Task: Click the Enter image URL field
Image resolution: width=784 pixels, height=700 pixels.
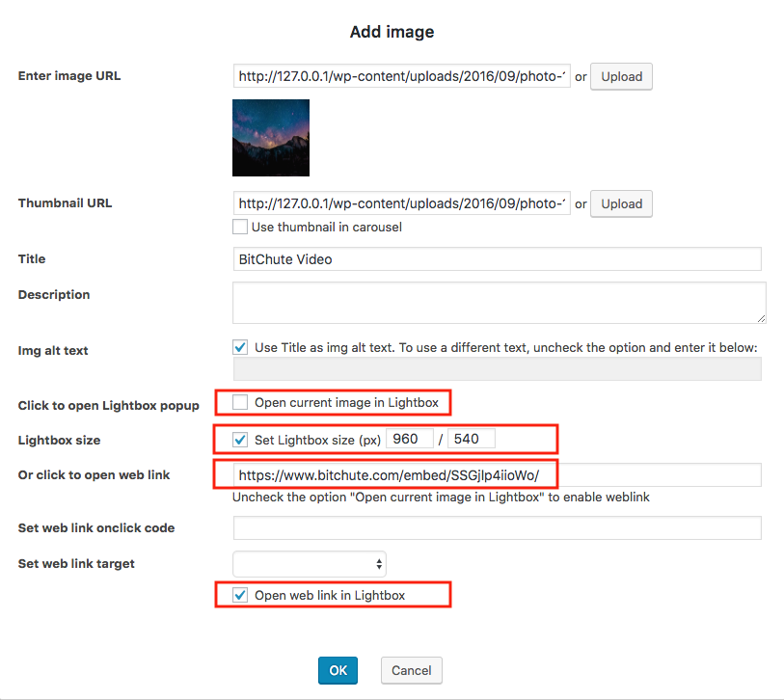Action: 401,77
